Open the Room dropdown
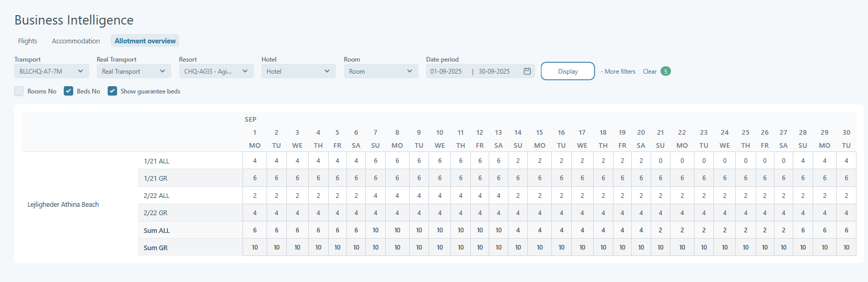Image resolution: width=868 pixels, height=282 pixels. pos(380,71)
